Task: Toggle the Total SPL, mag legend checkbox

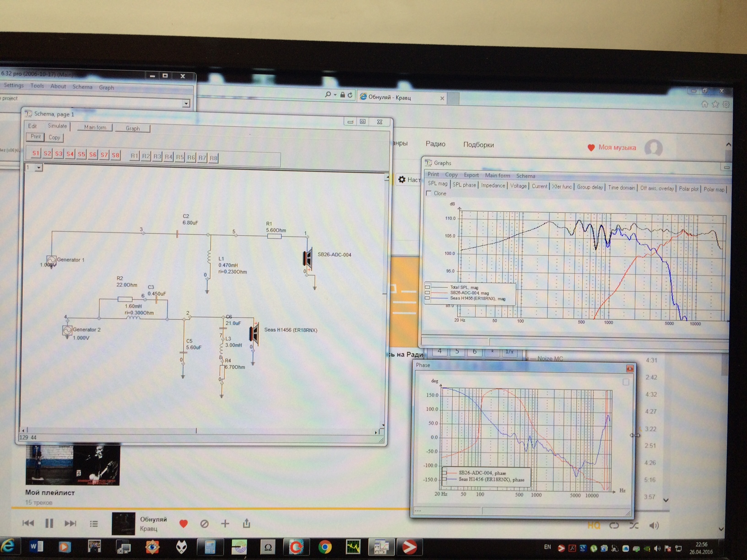Action: pyautogui.click(x=428, y=287)
